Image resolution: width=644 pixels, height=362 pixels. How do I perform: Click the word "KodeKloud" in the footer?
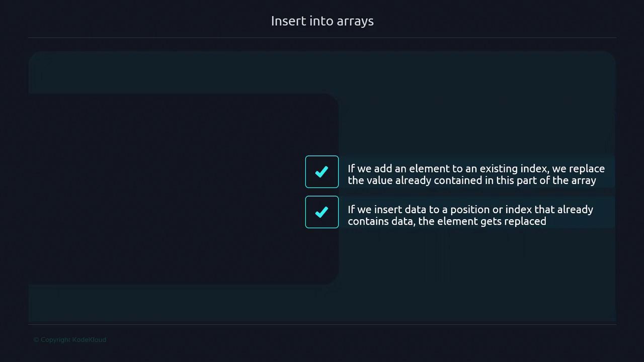tap(89, 340)
